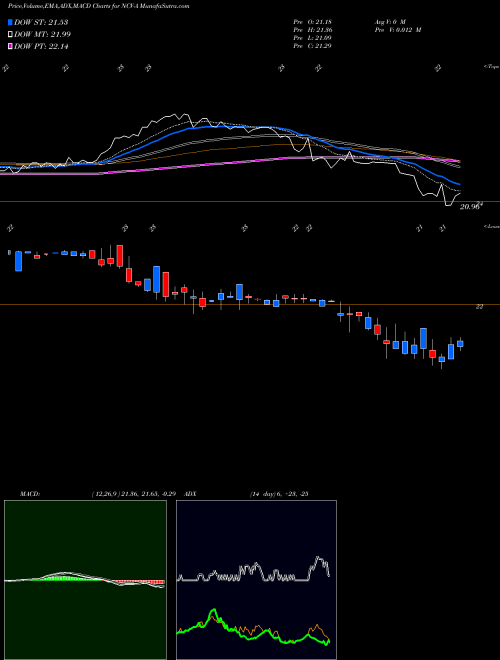Click the 22 price level label on candlestick chart

[479, 307]
